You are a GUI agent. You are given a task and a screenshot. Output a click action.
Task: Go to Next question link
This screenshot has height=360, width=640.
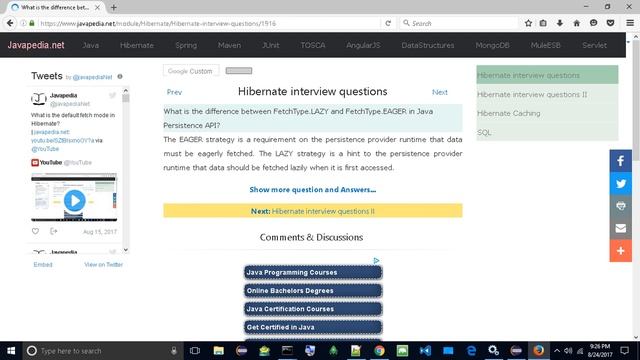pyautogui.click(x=440, y=92)
